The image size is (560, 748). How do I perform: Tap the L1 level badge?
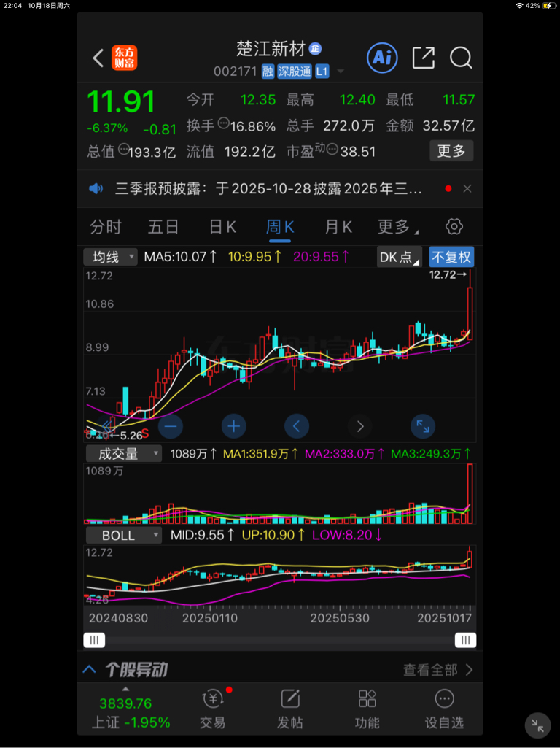[x=322, y=72]
